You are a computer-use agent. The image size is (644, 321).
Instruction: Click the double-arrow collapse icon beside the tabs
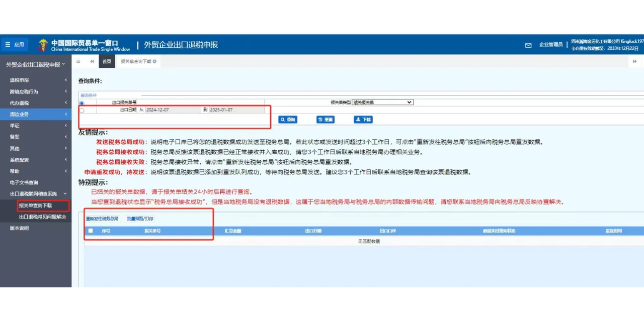(x=92, y=62)
